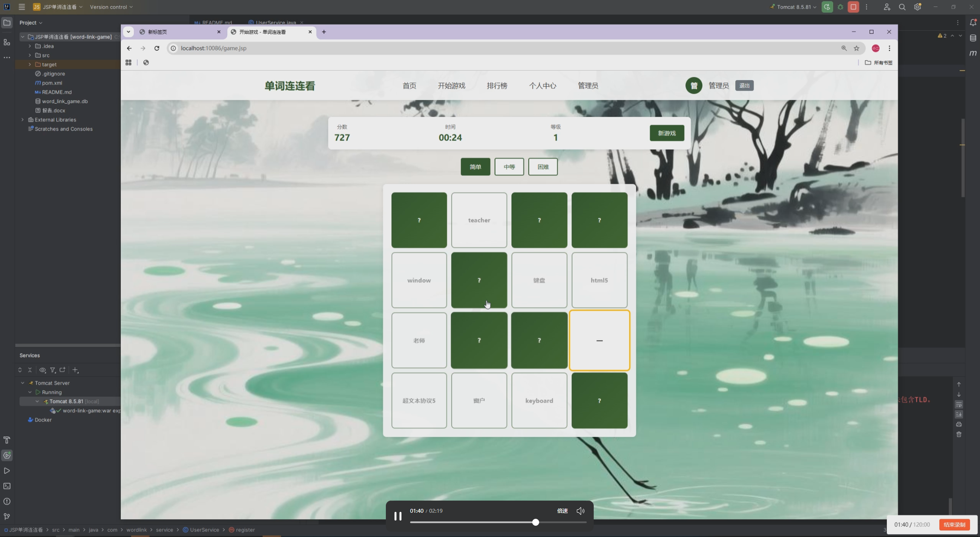This screenshot has height=537, width=980.
Task: Toggle Services view options eye icon
Action: (x=42, y=370)
